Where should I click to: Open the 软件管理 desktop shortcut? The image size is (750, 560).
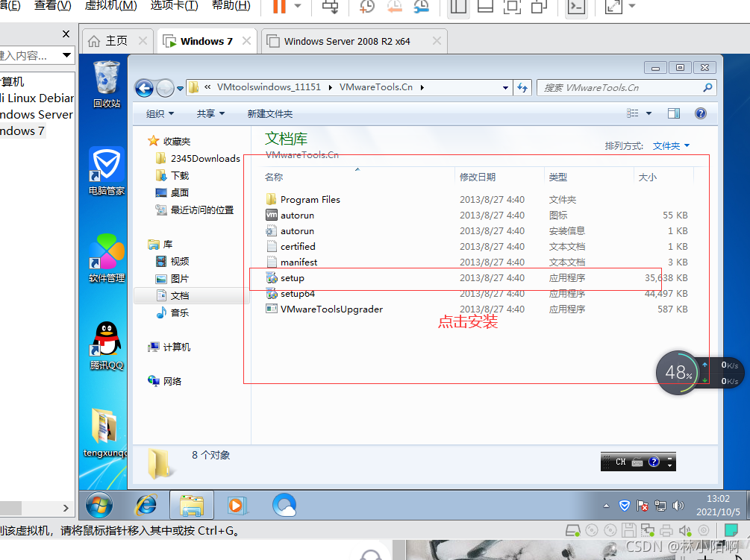point(107,259)
